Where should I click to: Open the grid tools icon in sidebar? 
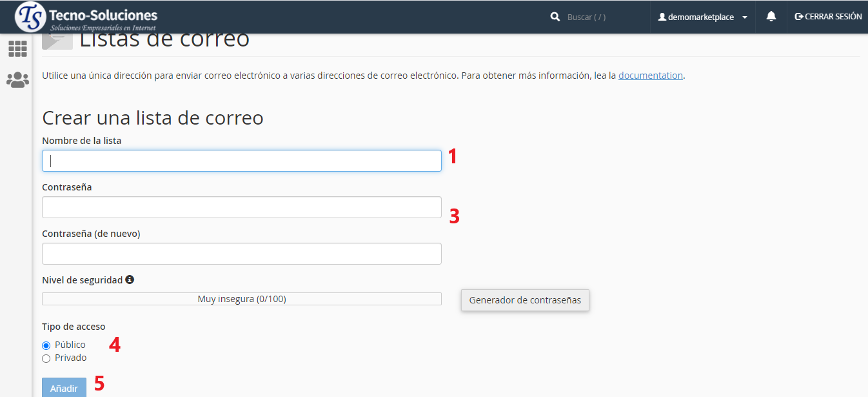(17, 49)
